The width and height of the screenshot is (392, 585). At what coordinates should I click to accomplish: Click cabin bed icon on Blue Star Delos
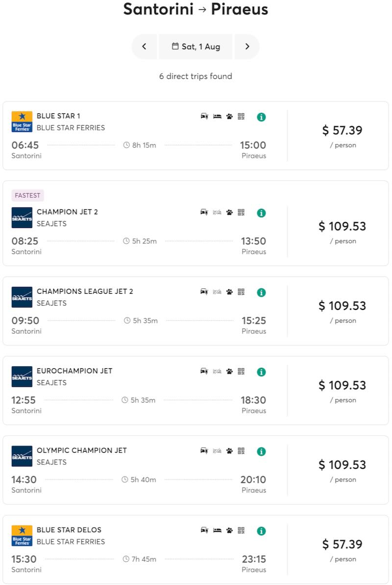coord(217,530)
